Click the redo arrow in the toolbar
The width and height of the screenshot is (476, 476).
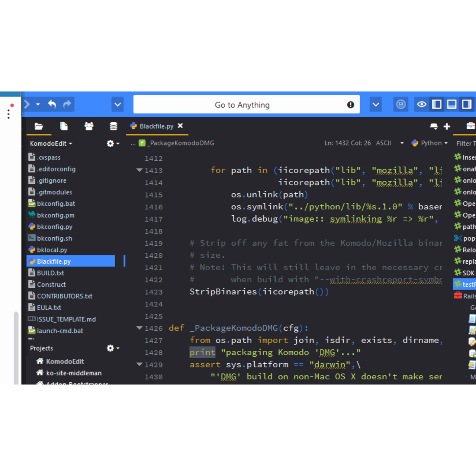(x=67, y=104)
